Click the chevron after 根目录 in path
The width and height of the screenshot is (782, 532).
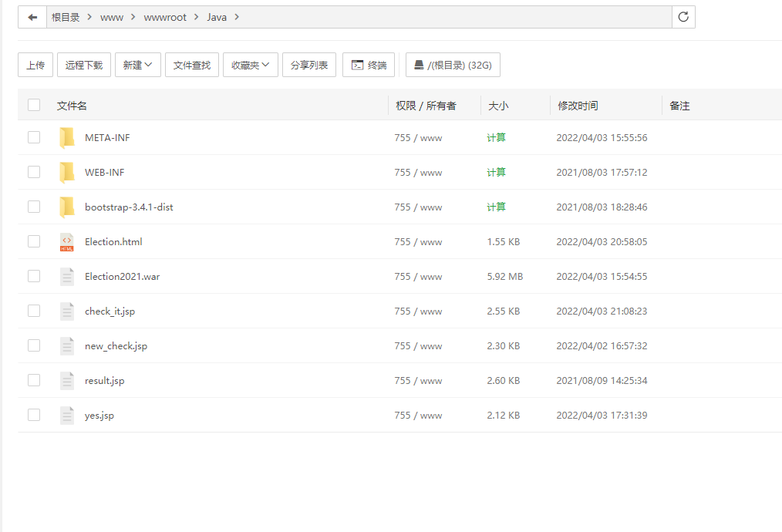pos(89,17)
